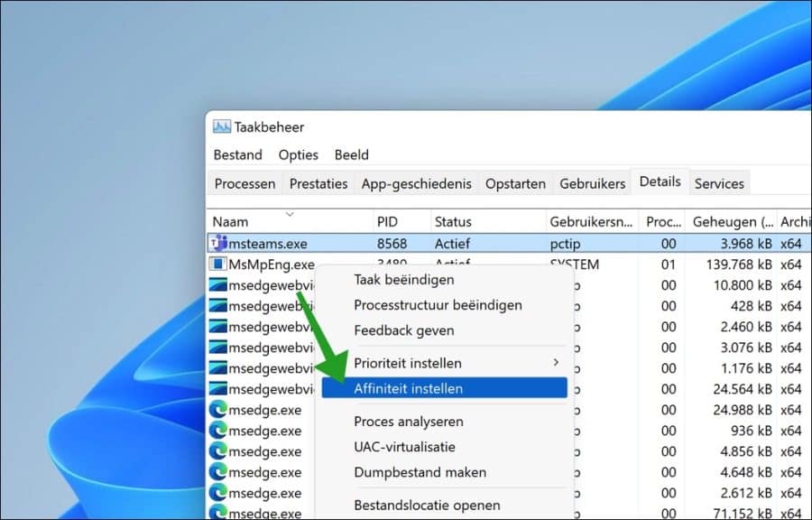Viewport: 812px width, 520px height.
Task: Sort by the Gebruikersn... column header
Action: coord(593,221)
